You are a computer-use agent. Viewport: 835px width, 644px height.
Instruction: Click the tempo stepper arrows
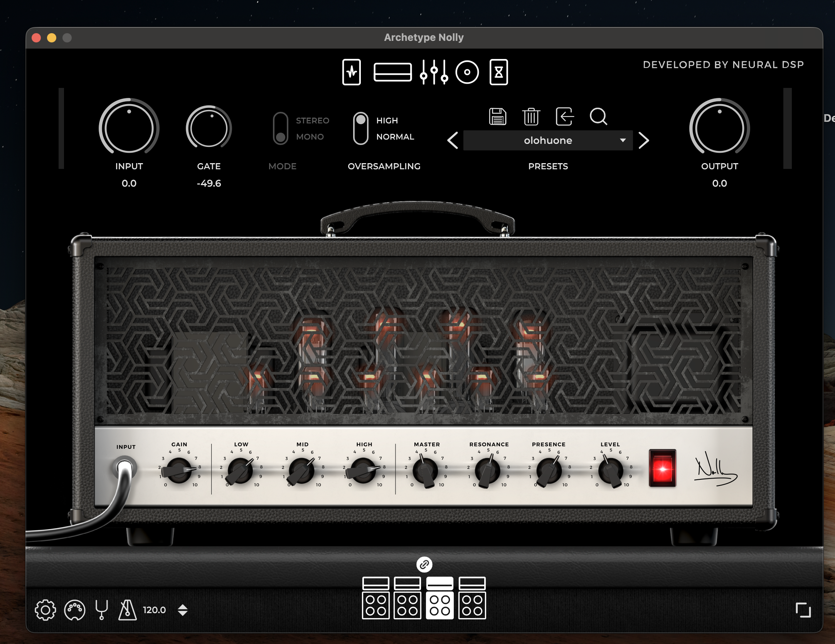click(182, 610)
